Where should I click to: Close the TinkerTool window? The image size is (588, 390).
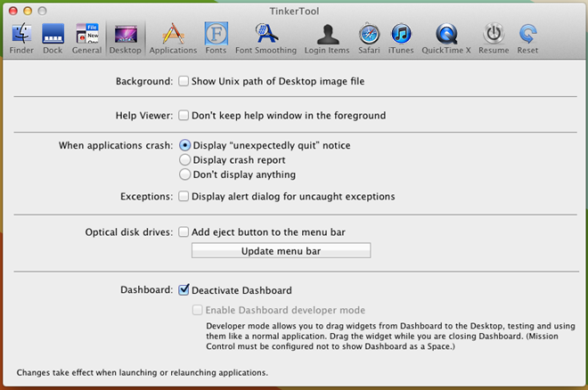[x=13, y=11]
